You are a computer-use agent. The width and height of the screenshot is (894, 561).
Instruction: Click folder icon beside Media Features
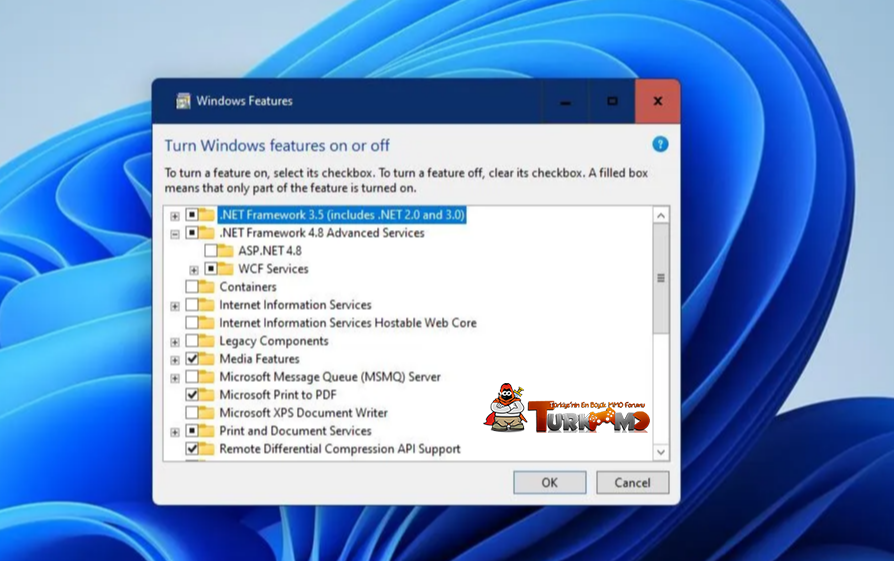tap(206, 359)
